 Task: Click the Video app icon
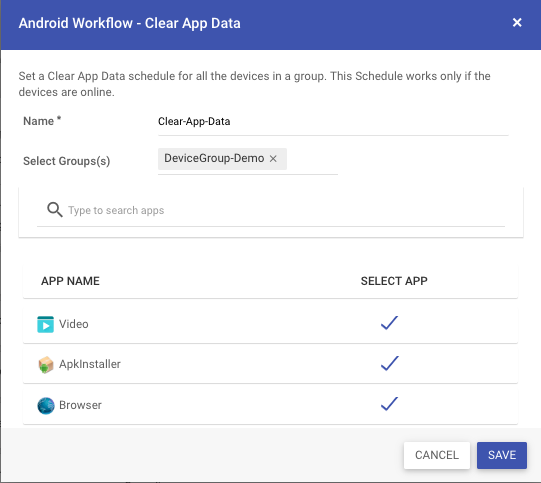click(x=46, y=324)
